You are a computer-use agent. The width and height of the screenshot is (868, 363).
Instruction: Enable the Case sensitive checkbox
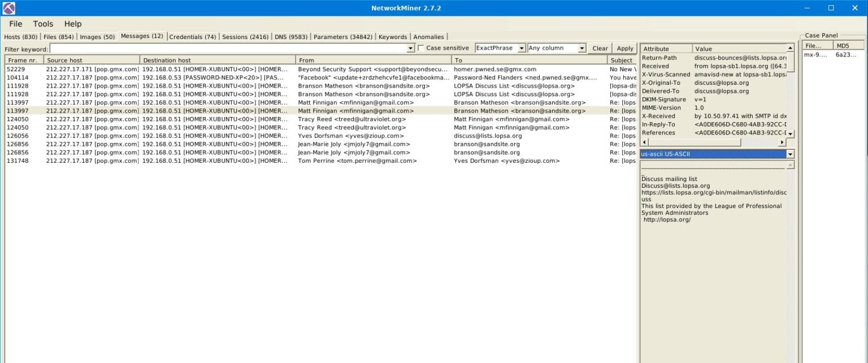coord(420,47)
